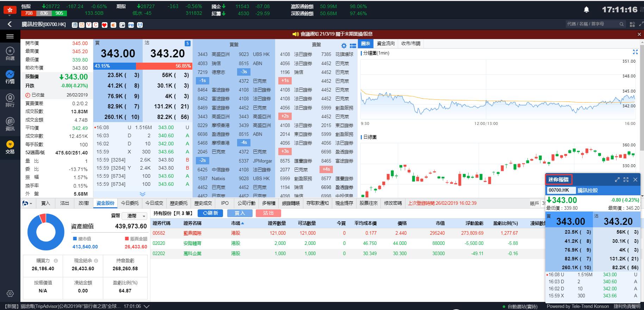Click the 00700.HK code field in mini quote
644x310 pixels.
pyautogui.click(x=561, y=190)
